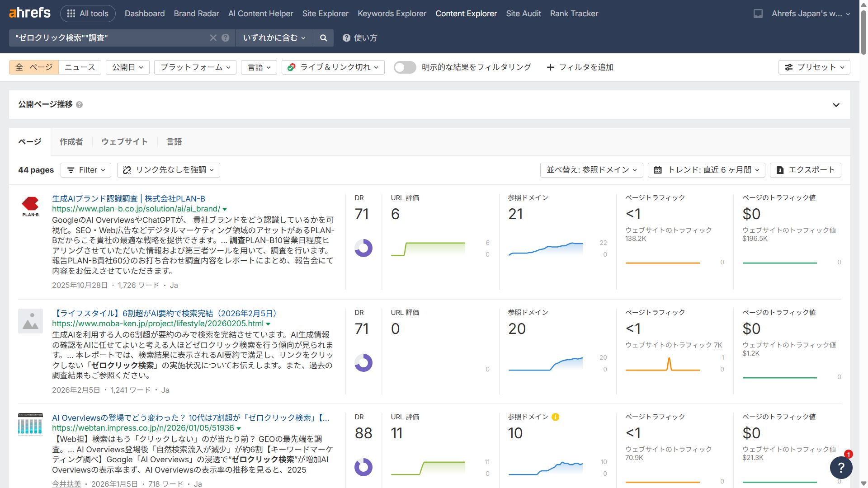Select Content Explorer in navigation
This screenshot has height=488, width=868.
[x=466, y=14]
